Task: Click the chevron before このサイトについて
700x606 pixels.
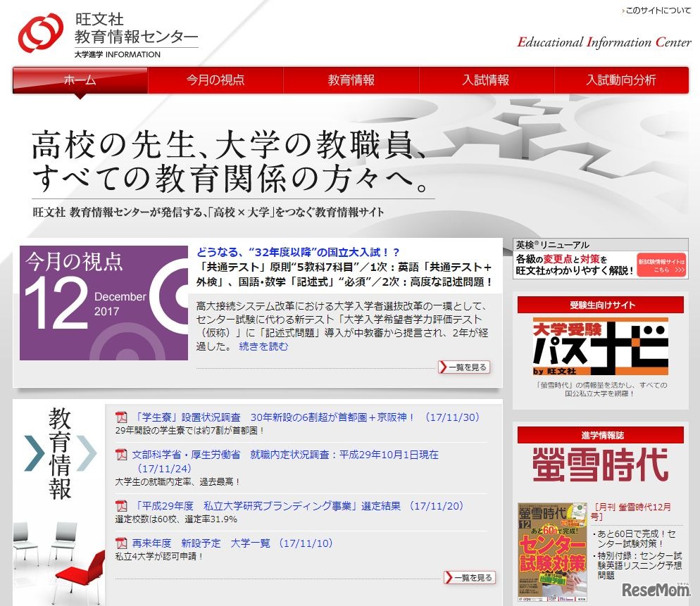Action: pos(623,11)
